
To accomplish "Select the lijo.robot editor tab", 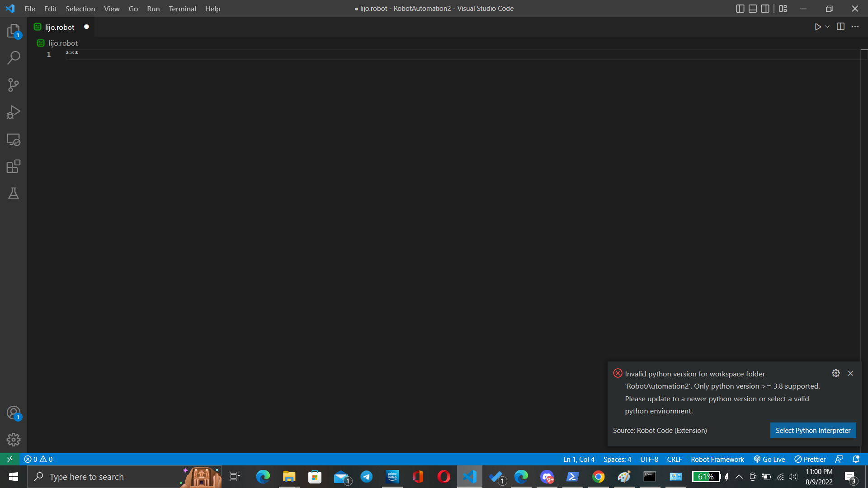I will click(59, 27).
